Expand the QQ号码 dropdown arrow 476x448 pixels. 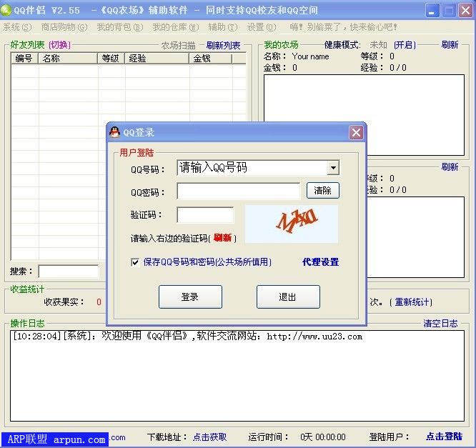(x=333, y=168)
